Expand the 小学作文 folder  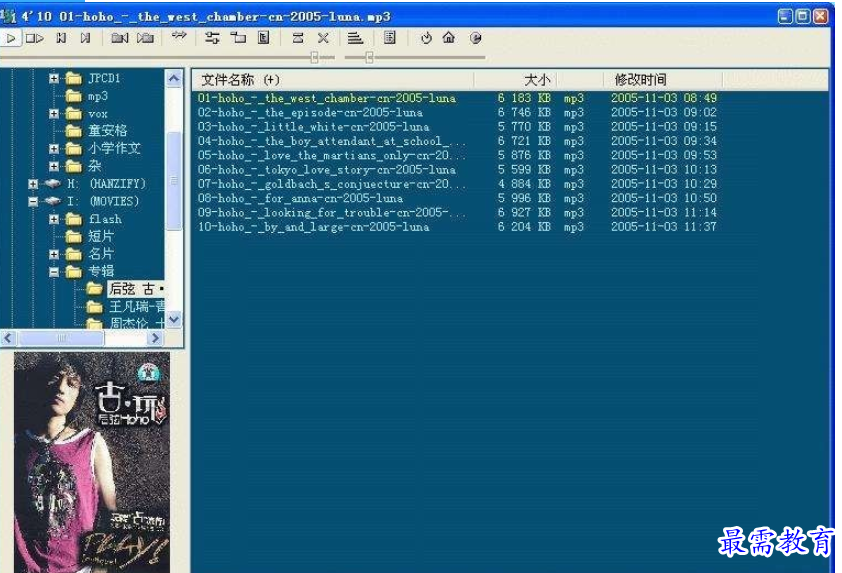pyautogui.click(x=54, y=149)
